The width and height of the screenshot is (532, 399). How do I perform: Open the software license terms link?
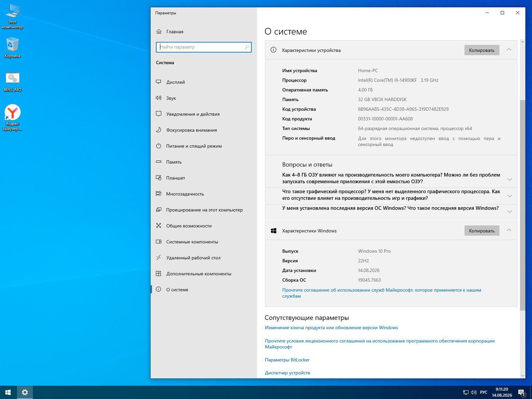(x=380, y=344)
